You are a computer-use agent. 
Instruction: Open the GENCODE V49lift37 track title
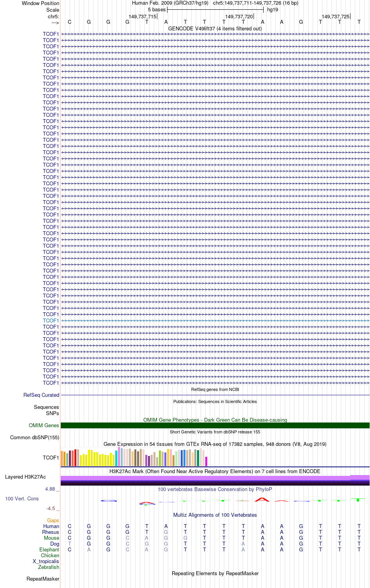coord(215,28)
